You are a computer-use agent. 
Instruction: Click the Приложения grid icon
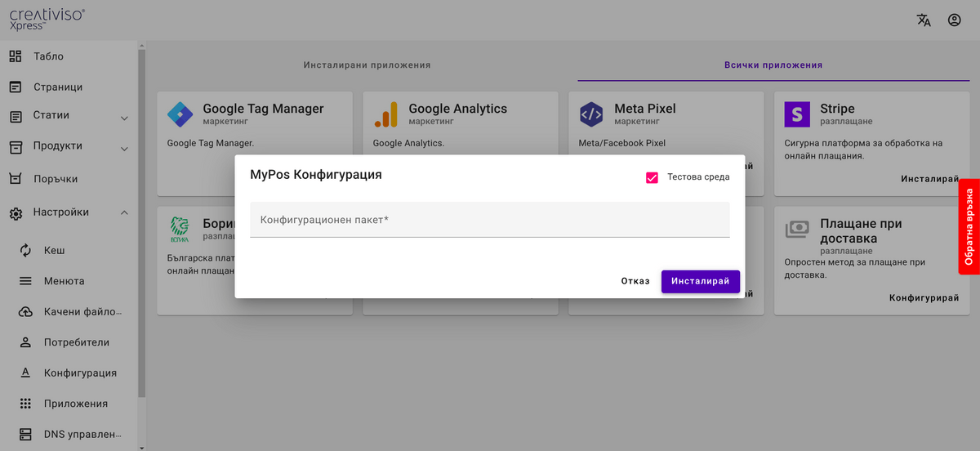click(25, 404)
